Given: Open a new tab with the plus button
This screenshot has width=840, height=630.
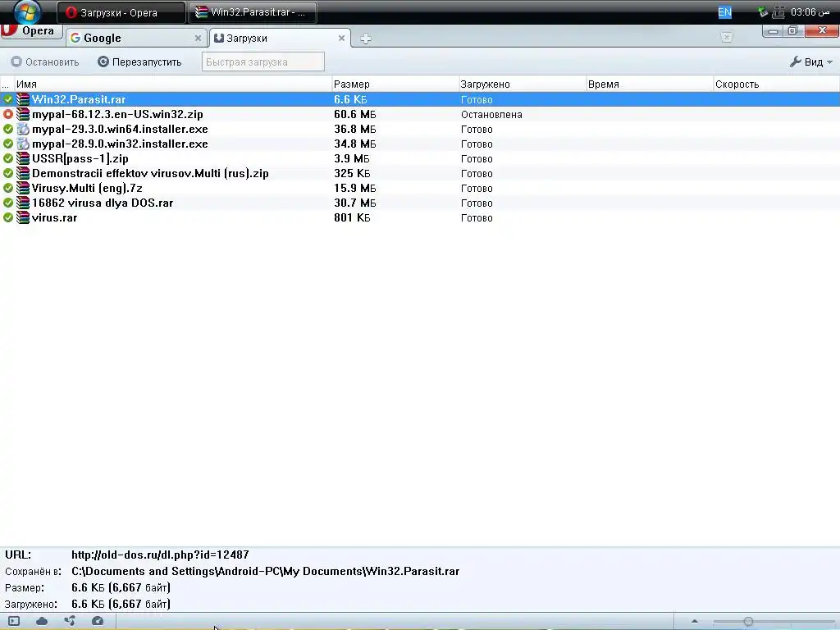Looking at the screenshot, I should click(x=365, y=39).
